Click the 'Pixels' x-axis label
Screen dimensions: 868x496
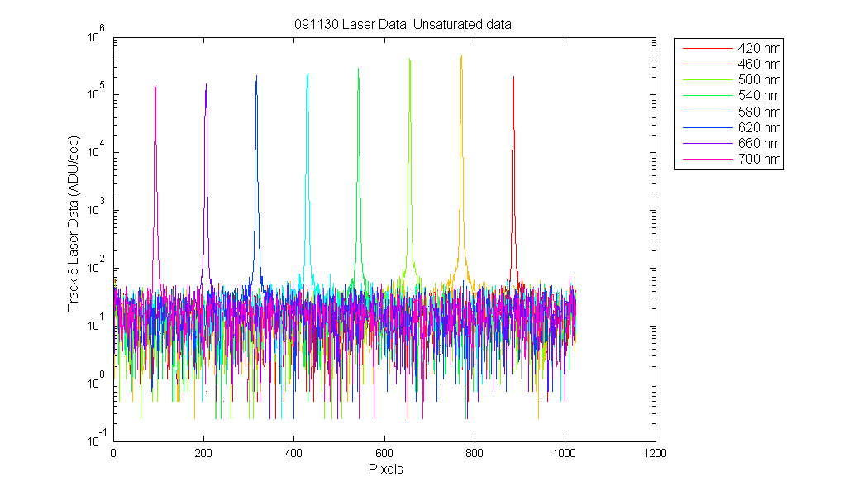pos(386,470)
